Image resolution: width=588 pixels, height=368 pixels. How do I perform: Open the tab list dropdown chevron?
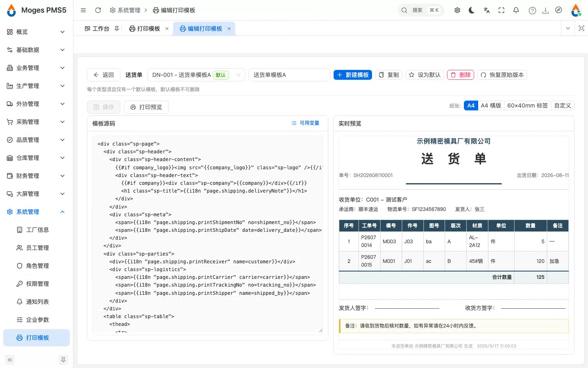pos(568,28)
